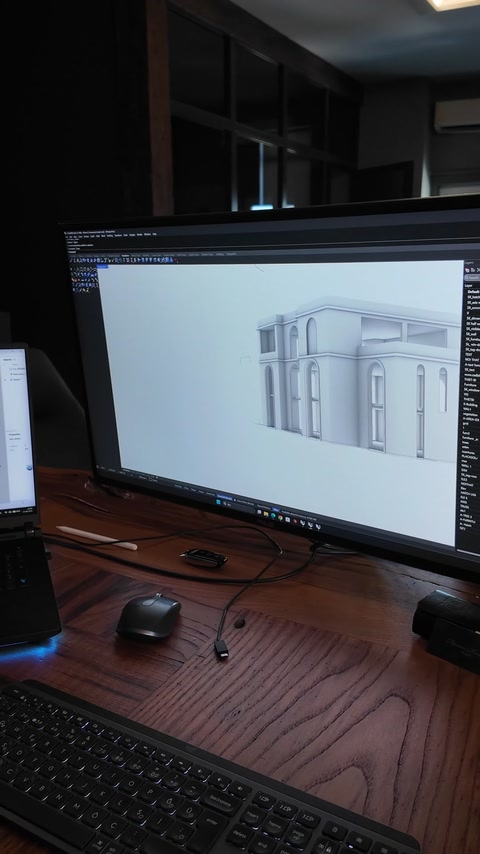Open the File menu in menu bar
This screenshot has height=854, width=480.
(66, 236)
